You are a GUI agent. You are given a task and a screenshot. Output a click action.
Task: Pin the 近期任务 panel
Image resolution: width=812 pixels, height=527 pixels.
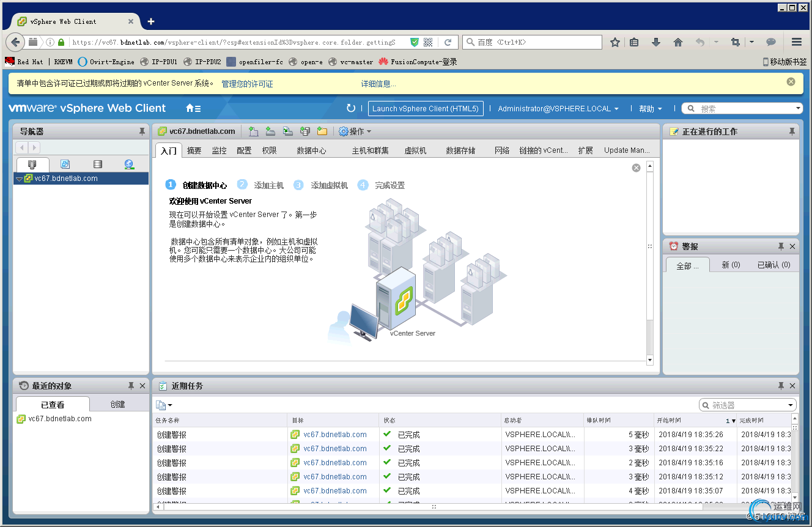pyautogui.click(x=780, y=386)
